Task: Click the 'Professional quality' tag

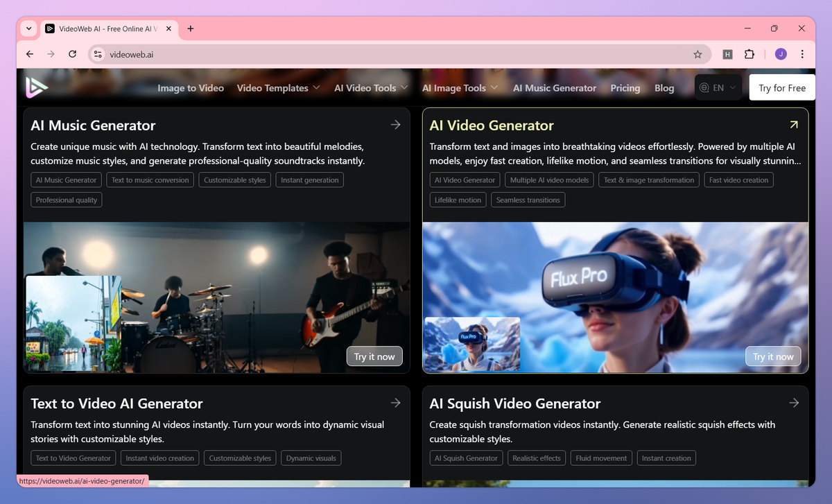Action: 67,200
